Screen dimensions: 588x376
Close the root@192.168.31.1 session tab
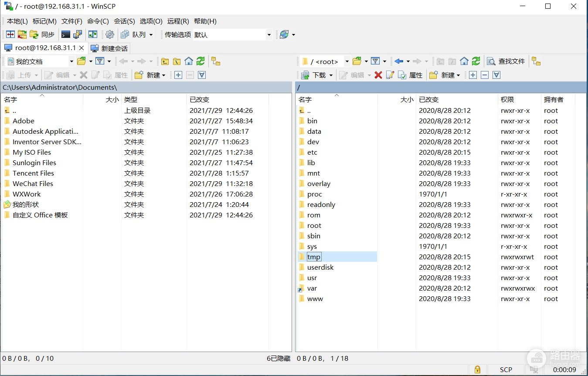pos(82,48)
